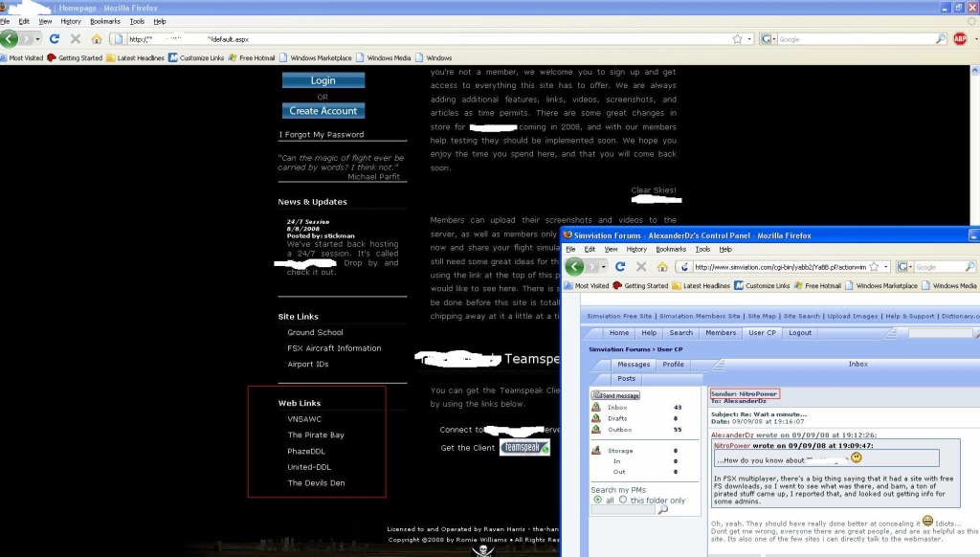Bookmark page with star in Homepage address bar
The width and height of the screenshot is (980, 557).
737,39
